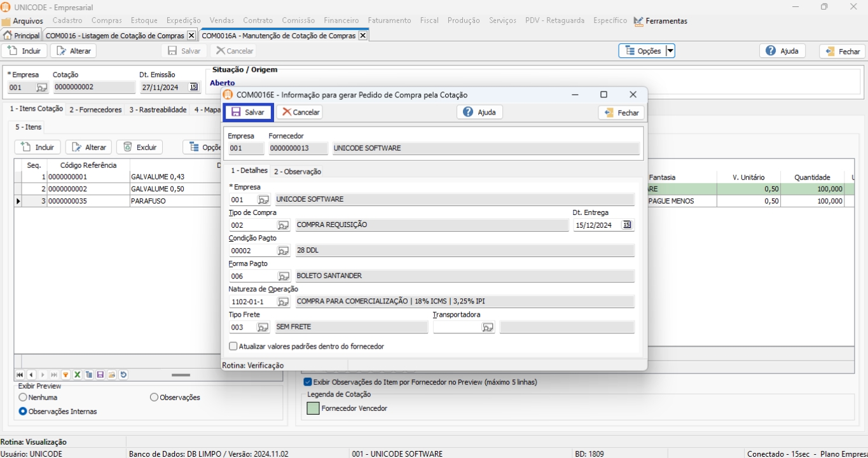
Task: Switch to the 2 - Observação tab
Action: (297, 172)
